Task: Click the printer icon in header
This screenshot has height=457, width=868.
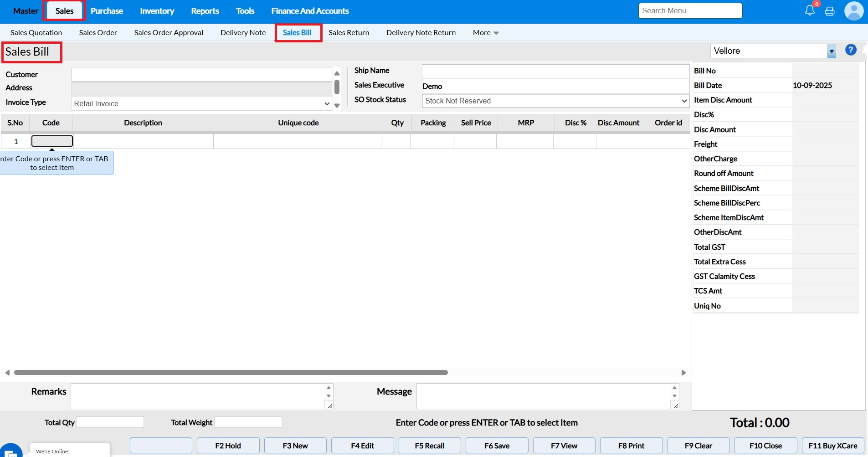Action: (830, 11)
